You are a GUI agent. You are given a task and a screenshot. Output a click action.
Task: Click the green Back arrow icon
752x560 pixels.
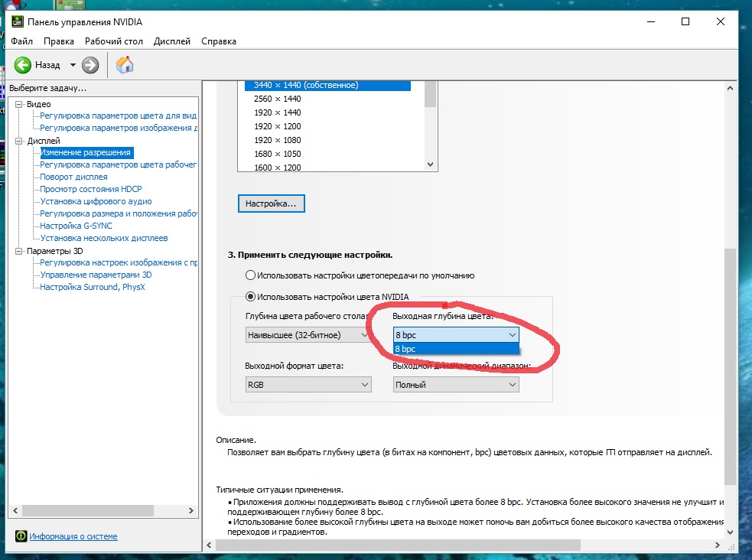coord(22,65)
